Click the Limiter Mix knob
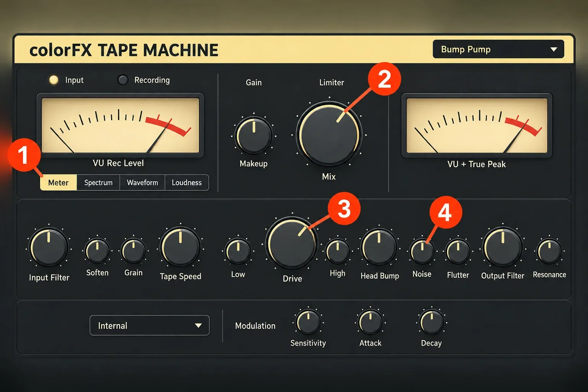This screenshot has width=588, height=392. pos(329,135)
